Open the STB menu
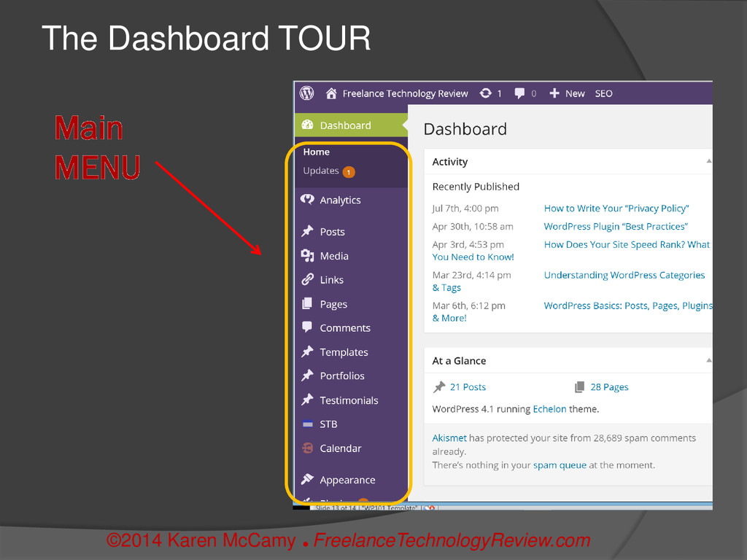 (328, 424)
